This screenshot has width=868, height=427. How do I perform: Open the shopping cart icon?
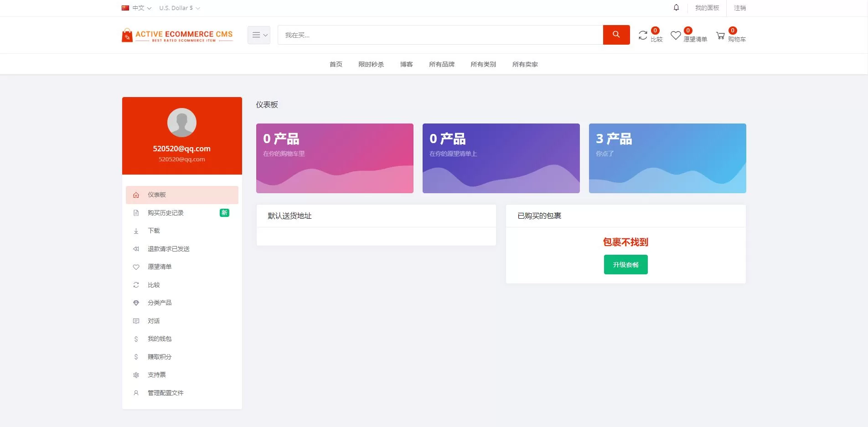pyautogui.click(x=720, y=36)
